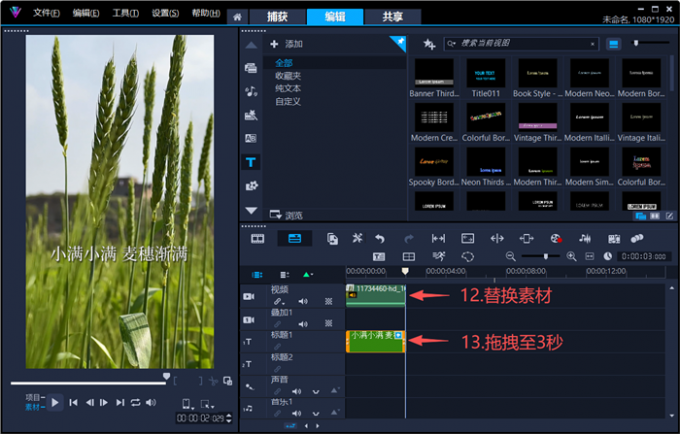Select the Title library T icon
This screenshot has height=434, width=680.
(x=251, y=162)
